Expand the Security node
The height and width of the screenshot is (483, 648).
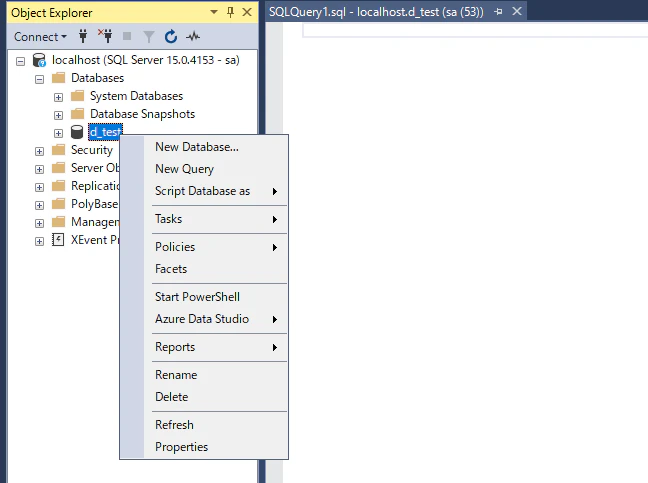point(39,152)
